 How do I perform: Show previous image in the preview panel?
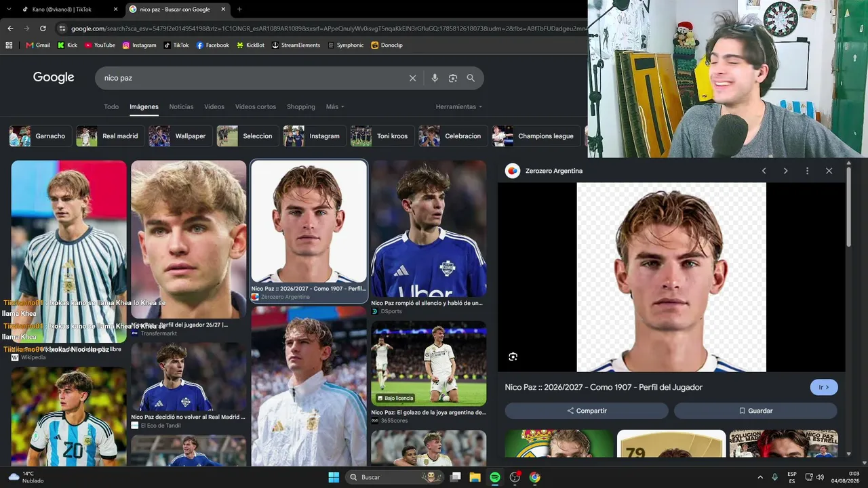764,171
